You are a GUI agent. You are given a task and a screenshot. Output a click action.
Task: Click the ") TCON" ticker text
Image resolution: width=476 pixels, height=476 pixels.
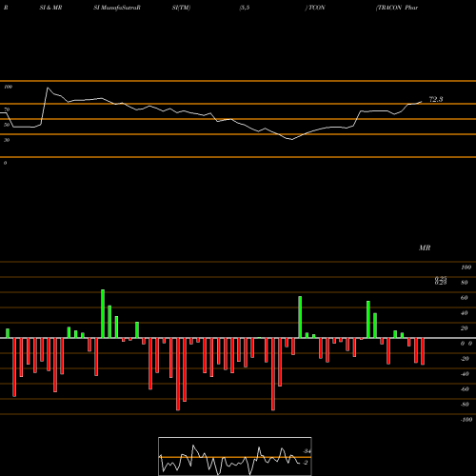tap(315, 8)
